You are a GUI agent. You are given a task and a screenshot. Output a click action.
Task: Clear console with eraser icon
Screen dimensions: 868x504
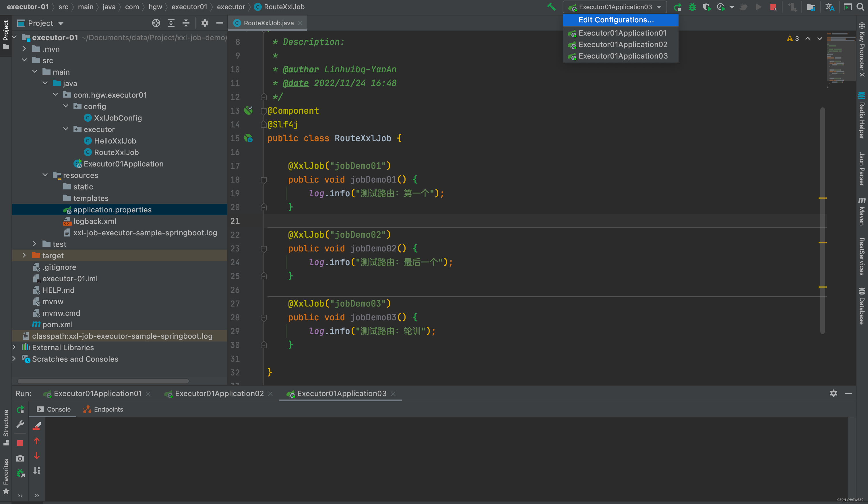coord(37,426)
